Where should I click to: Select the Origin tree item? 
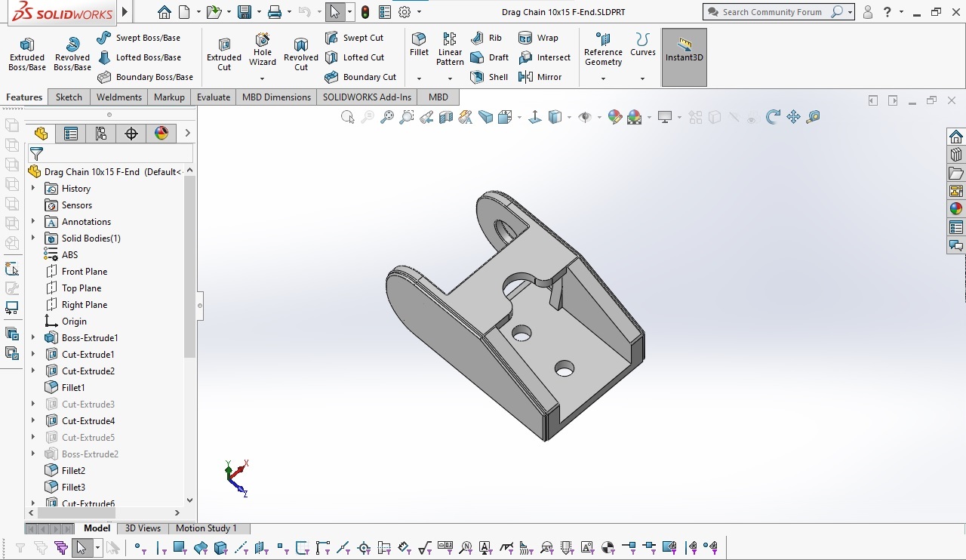tap(66, 321)
